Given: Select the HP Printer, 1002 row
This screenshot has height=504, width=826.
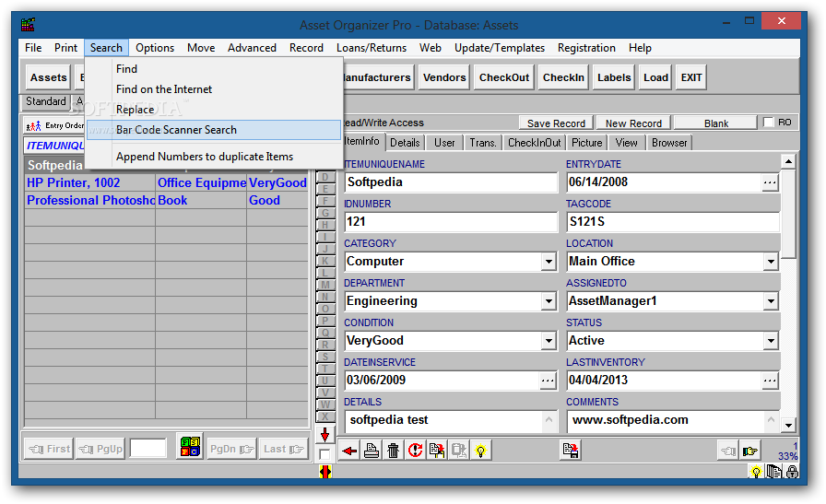Looking at the screenshot, I should pos(166,182).
